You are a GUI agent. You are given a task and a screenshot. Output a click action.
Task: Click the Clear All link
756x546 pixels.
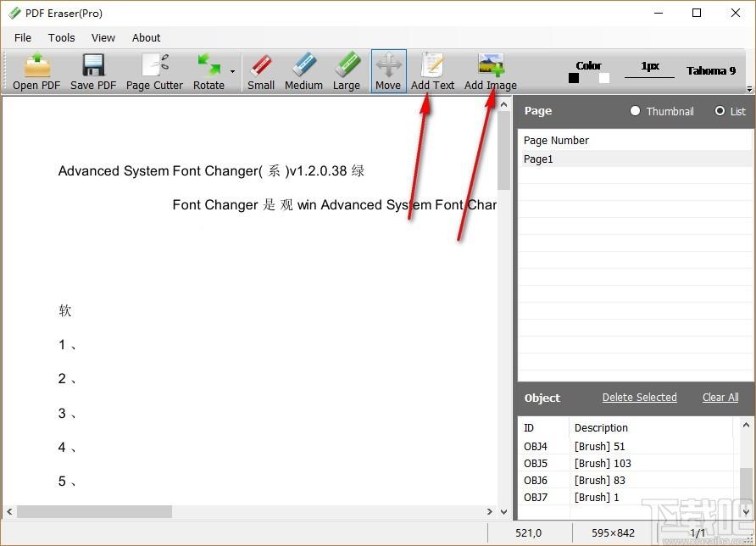point(720,398)
